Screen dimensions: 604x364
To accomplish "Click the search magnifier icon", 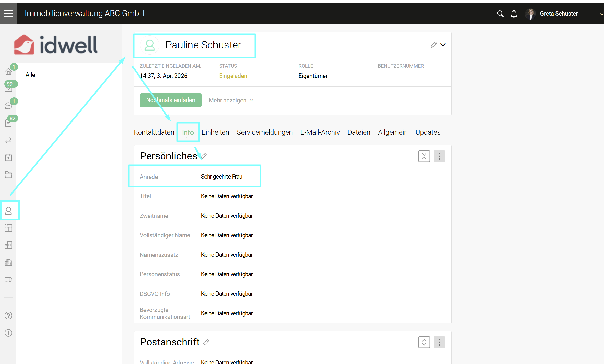I will pos(500,14).
